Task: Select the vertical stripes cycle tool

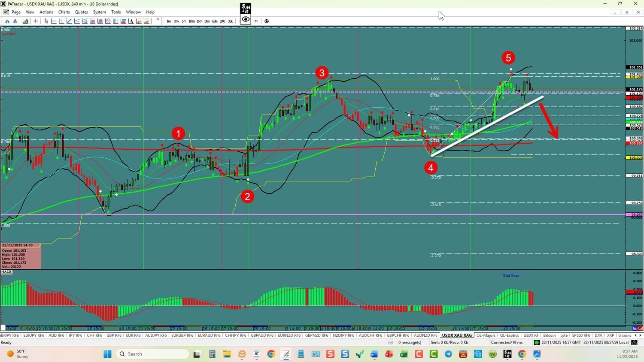Action: point(115,21)
